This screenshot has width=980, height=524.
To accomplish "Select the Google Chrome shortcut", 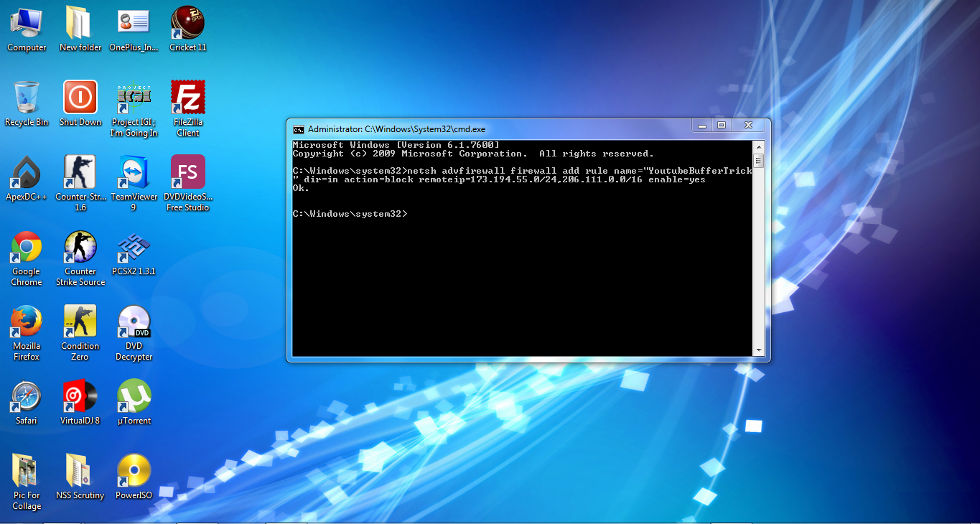I will click(27, 258).
